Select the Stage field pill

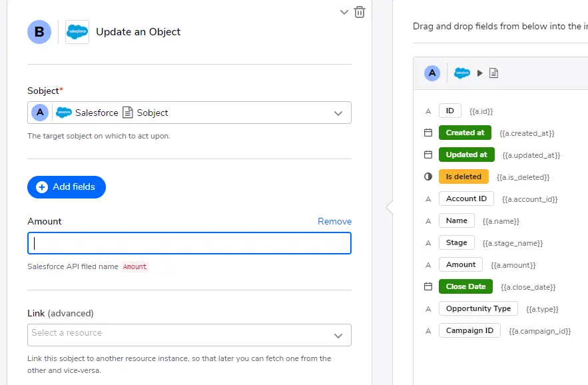457,242
